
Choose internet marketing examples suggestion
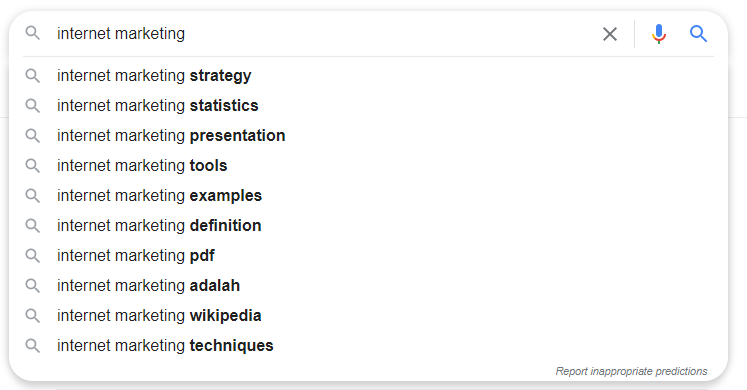coord(368,196)
